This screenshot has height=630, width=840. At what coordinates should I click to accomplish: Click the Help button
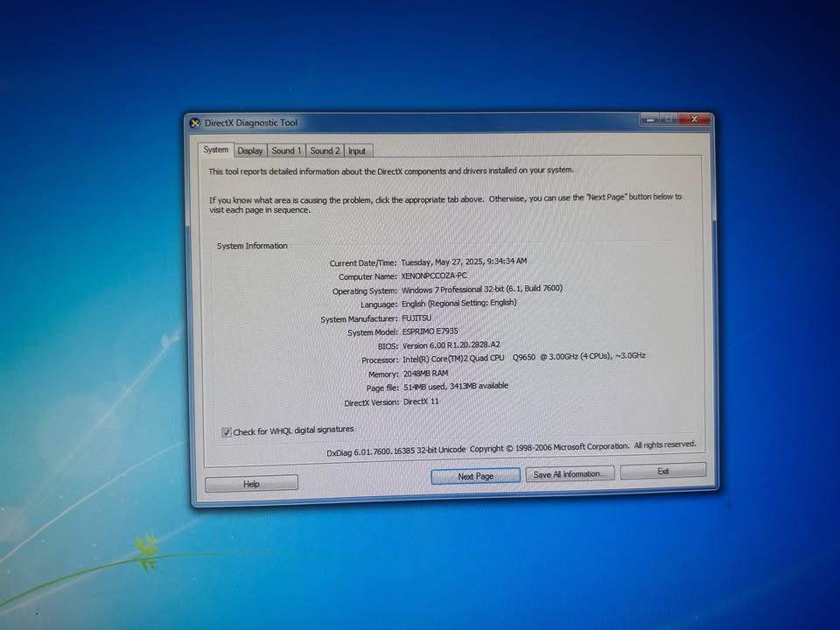[251, 484]
